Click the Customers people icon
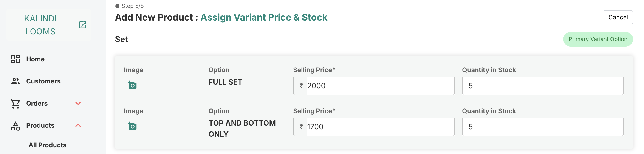The height and width of the screenshot is (154, 644). 15,81
